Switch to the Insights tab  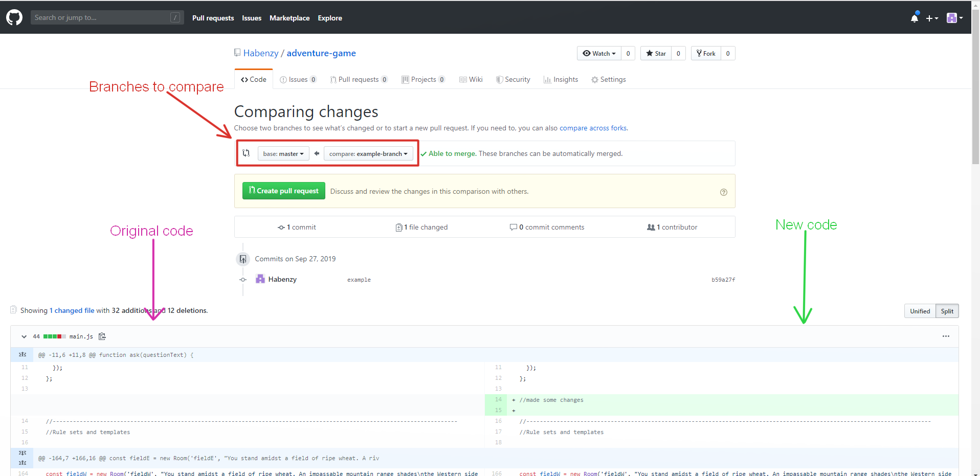561,79
